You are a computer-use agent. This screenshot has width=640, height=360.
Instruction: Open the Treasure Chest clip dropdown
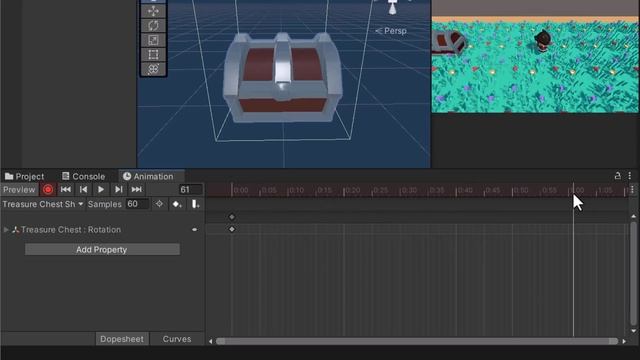pyautogui.click(x=42, y=204)
